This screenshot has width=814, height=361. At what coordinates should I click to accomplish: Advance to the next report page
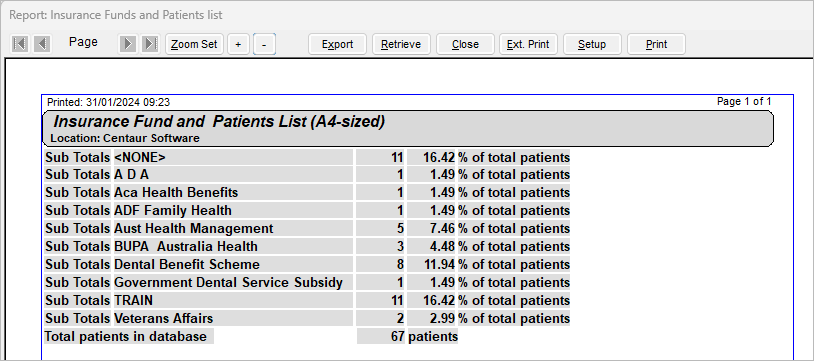tap(128, 44)
